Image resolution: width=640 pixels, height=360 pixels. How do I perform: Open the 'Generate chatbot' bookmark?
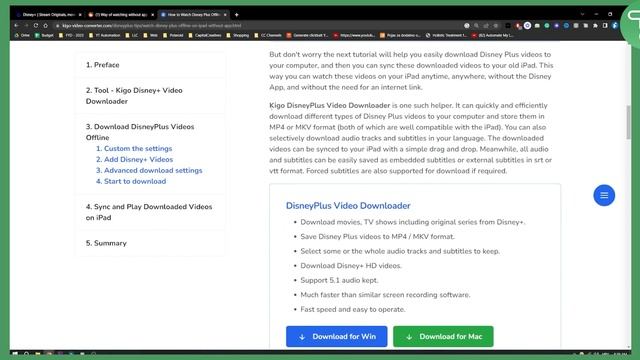click(307, 36)
